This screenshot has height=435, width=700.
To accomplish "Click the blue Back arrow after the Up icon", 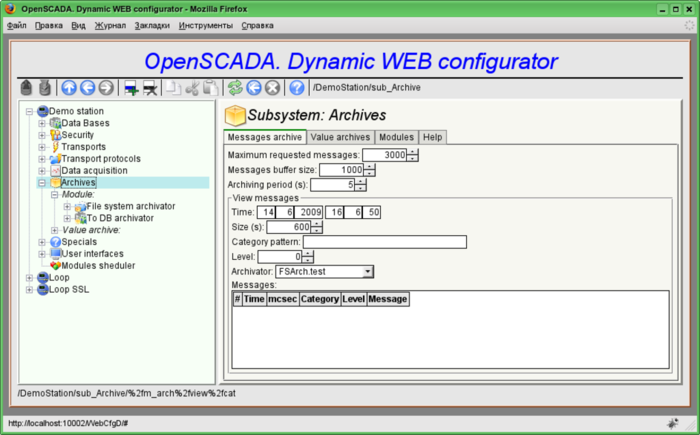I will click(x=88, y=88).
